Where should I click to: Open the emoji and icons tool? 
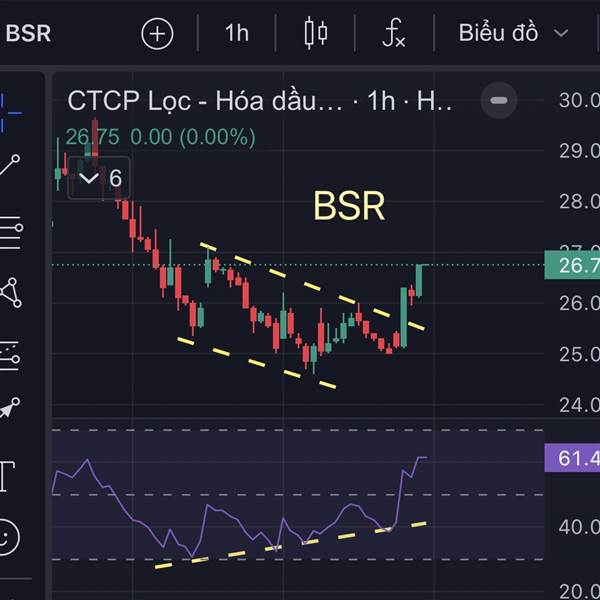point(7,537)
